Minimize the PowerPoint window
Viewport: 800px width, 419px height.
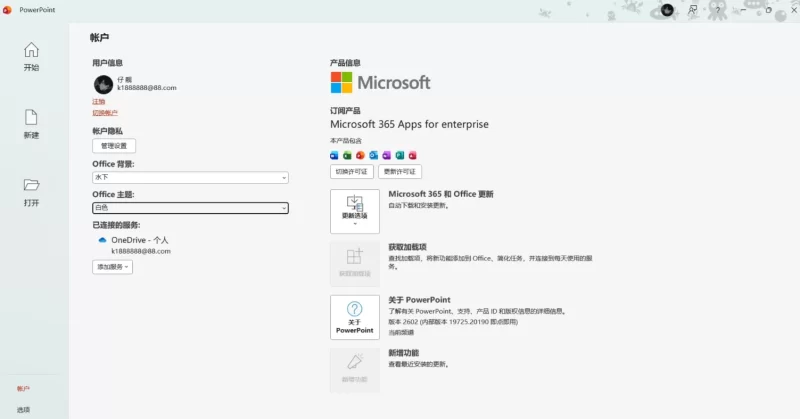pyautogui.click(x=743, y=10)
